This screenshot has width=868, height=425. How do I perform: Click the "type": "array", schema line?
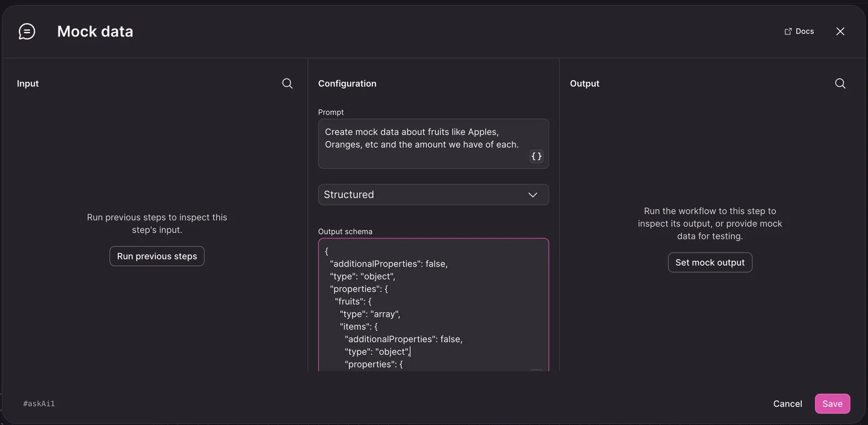(370, 314)
